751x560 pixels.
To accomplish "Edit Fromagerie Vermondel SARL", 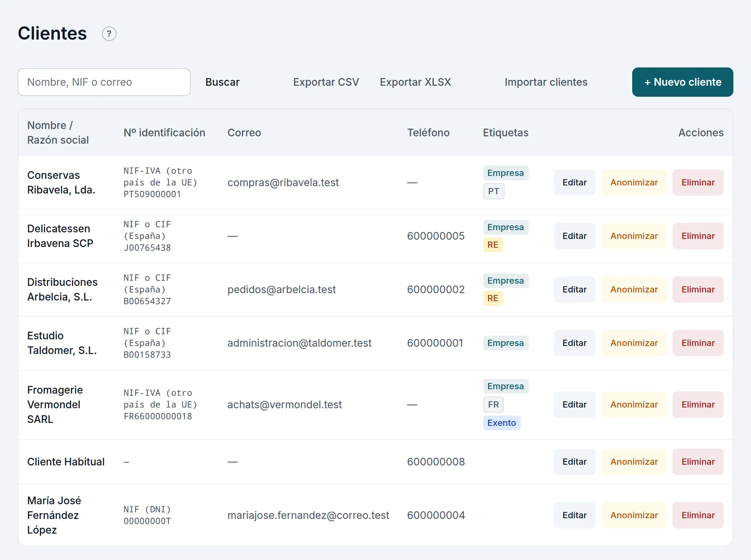I will pos(574,405).
